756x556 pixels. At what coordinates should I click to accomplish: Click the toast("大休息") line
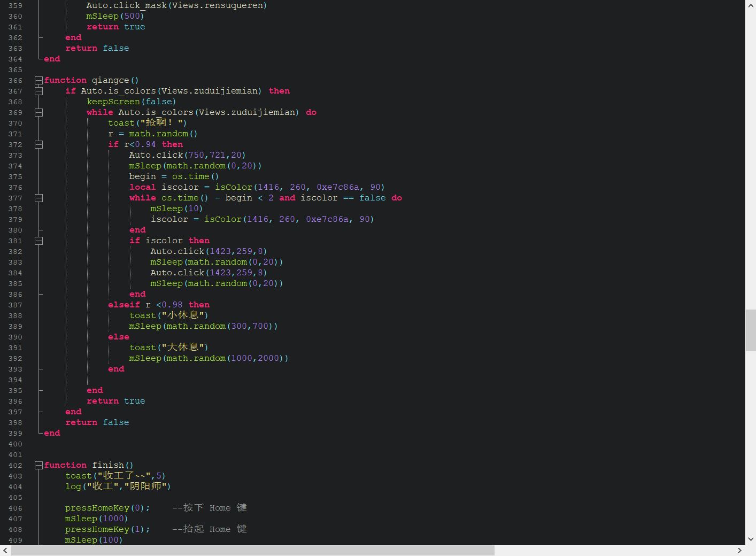click(x=169, y=347)
